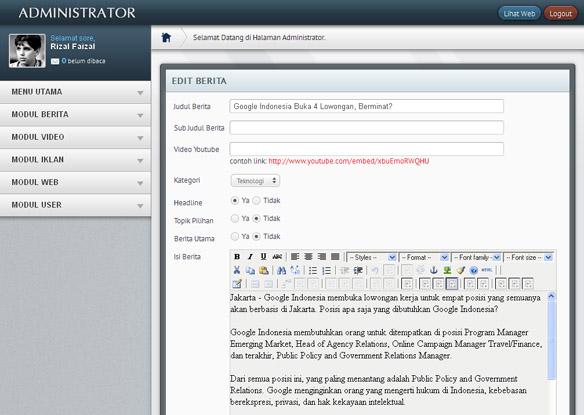The height and width of the screenshot is (415, 584).
Task: Align text left in the editor
Action: (x=295, y=257)
